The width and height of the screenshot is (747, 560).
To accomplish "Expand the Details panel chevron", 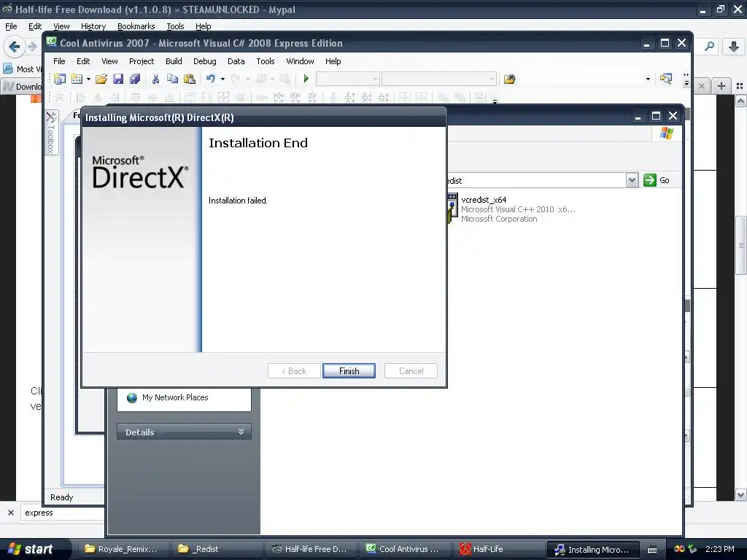I will [x=241, y=432].
